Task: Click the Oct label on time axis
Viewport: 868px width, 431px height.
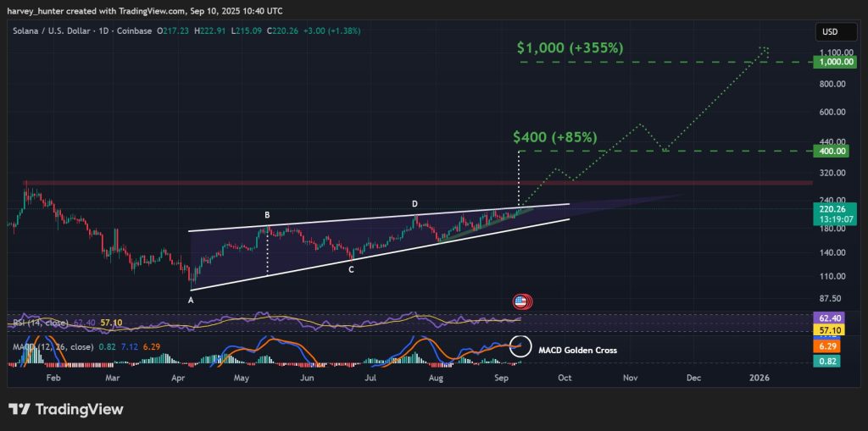Action: tap(565, 378)
